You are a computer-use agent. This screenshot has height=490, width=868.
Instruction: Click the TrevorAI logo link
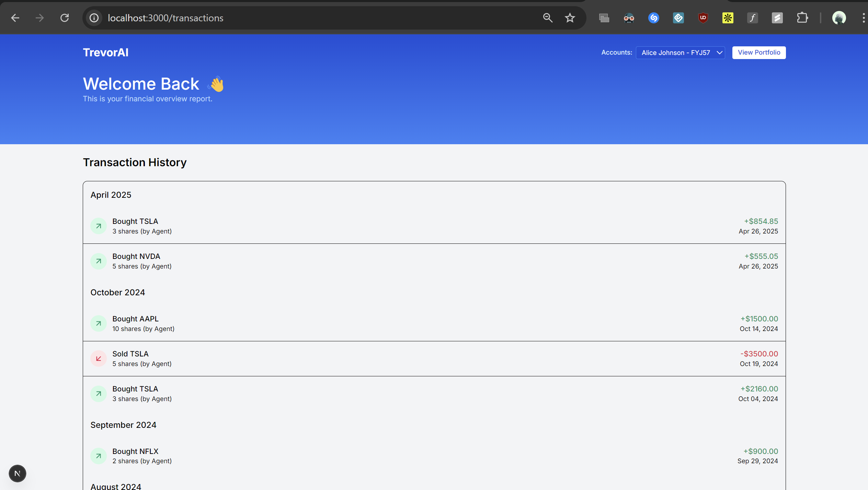(x=106, y=53)
